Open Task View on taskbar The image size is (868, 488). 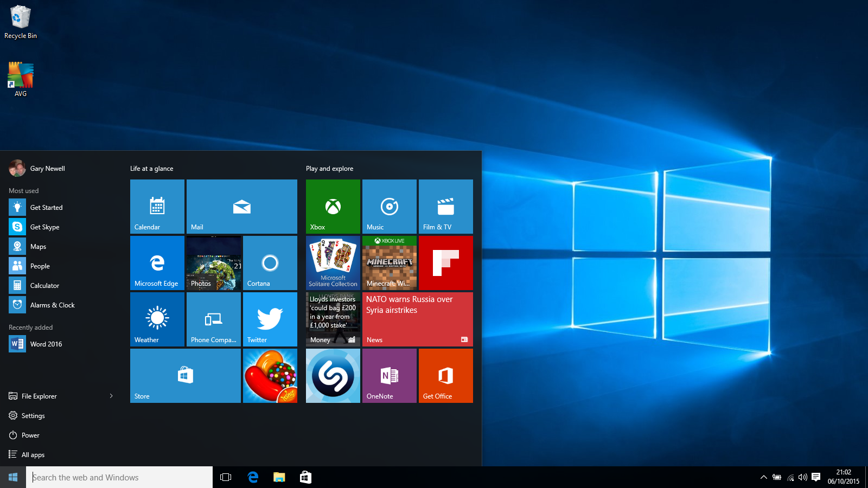[226, 477]
